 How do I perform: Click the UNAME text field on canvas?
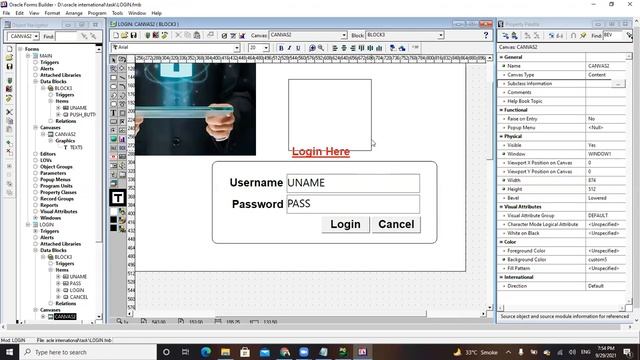coord(353,183)
